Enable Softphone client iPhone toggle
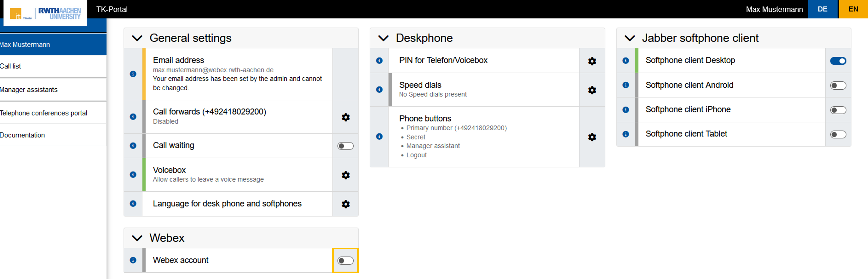 tap(838, 110)
